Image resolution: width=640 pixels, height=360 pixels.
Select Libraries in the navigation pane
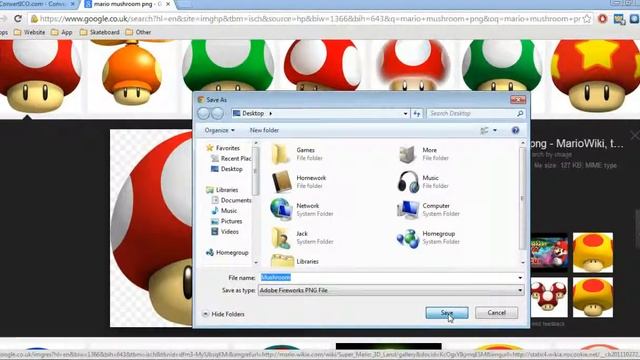(x=222, y=190)
